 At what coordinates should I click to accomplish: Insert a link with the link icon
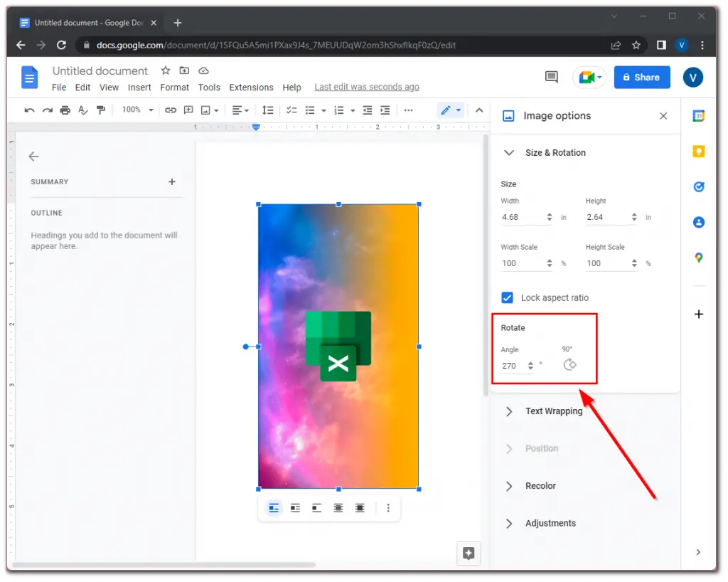170,110
